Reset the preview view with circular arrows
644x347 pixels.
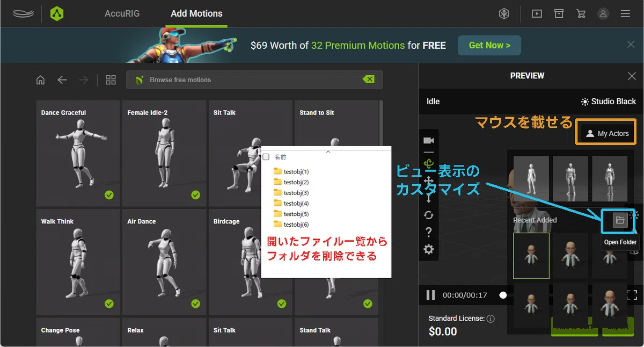[428, 215]
